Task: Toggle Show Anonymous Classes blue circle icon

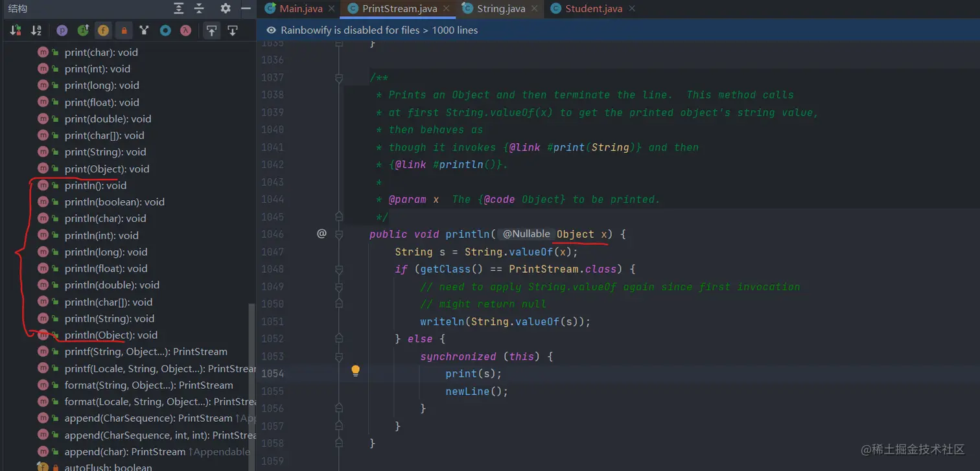Action: (165, 30)
